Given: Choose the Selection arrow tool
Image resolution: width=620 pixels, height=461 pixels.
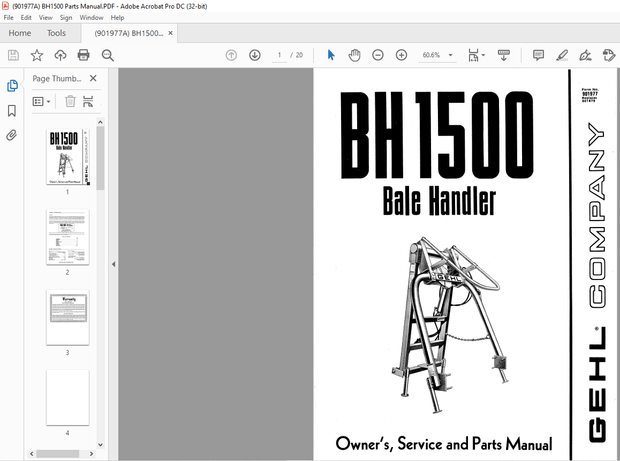Looking at the screenshot, I should (331, 55).
